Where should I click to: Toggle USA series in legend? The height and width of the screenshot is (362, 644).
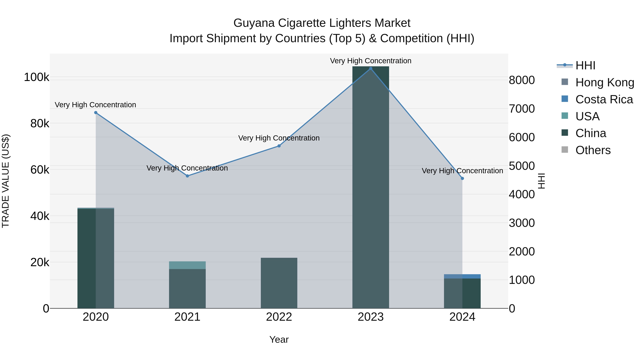(580, 116)
